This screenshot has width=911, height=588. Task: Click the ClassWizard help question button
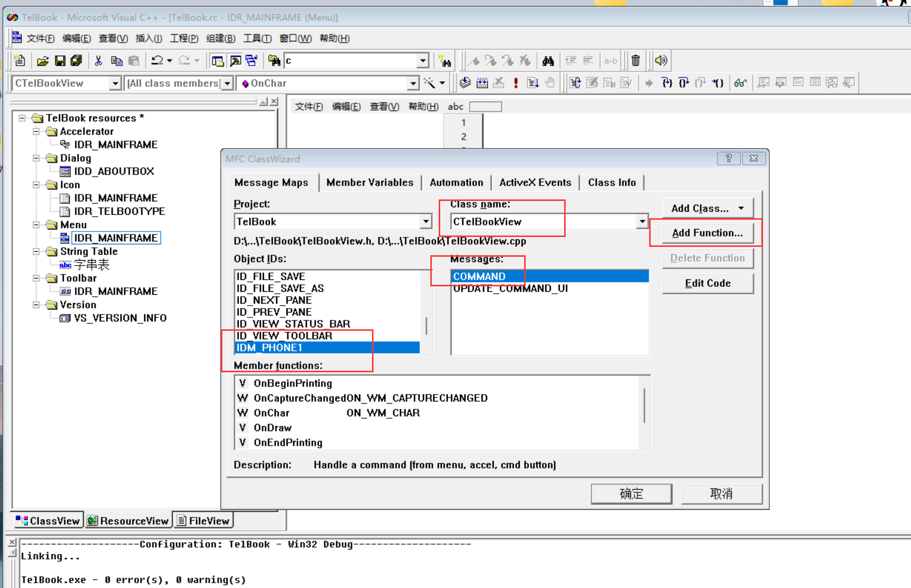pyautogui.click(x=729, y=158)
